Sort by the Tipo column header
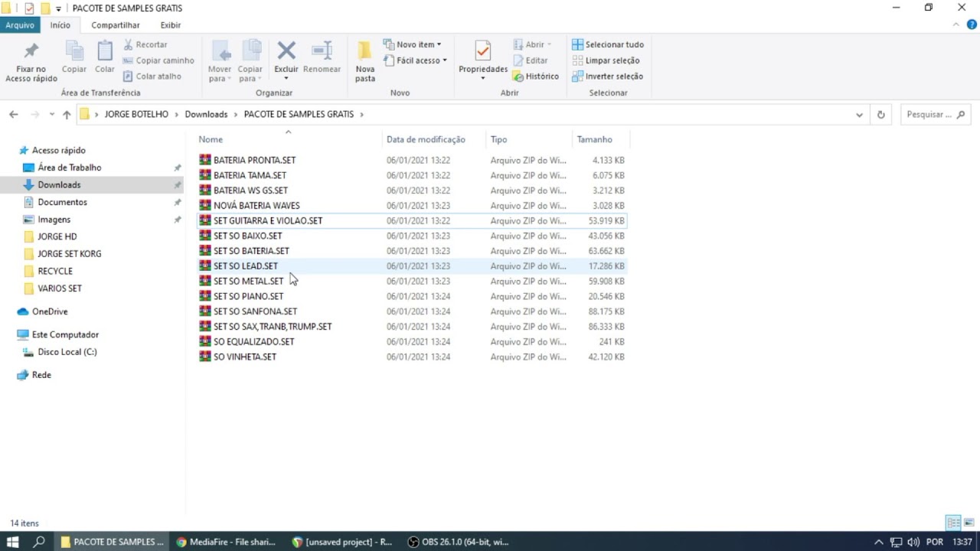The height and width of the screenshot is (551, 980). tap(498, 139)
